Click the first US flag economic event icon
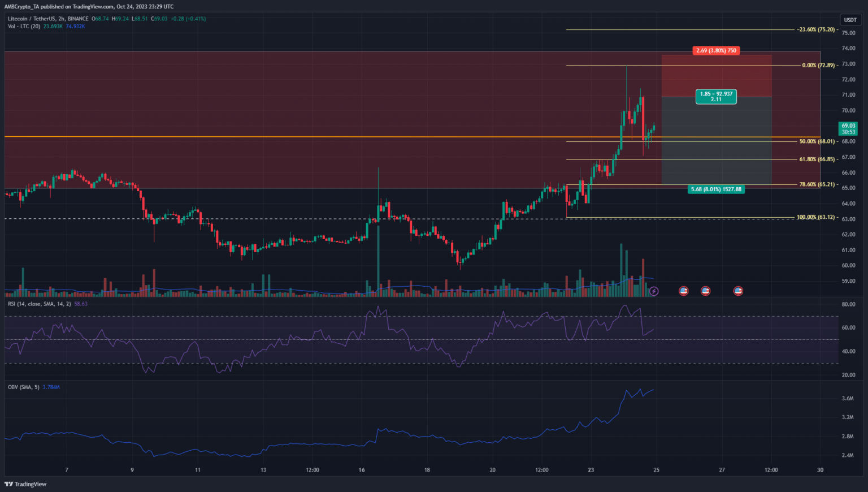This screenshot has height=492, width=868. tap(684, 291)
